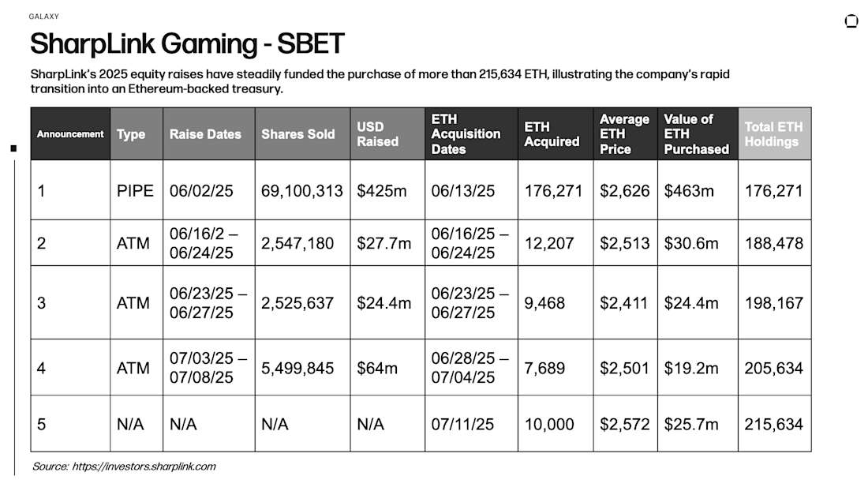Click the 07/11/25 acquisition date cell
Image resolution: width=868 pixels, height=487 pixels.
[x=471, y=424]
